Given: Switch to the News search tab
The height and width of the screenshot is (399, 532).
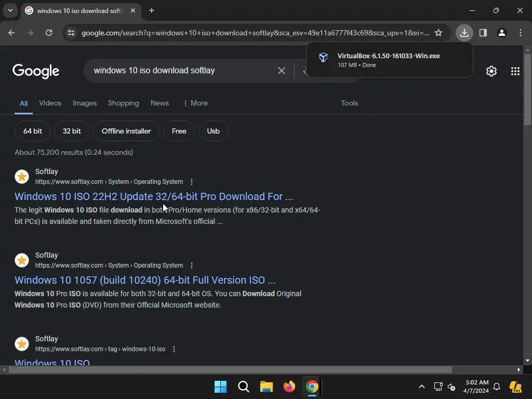Looking at the screenshot, I should [x=159, y=103].
